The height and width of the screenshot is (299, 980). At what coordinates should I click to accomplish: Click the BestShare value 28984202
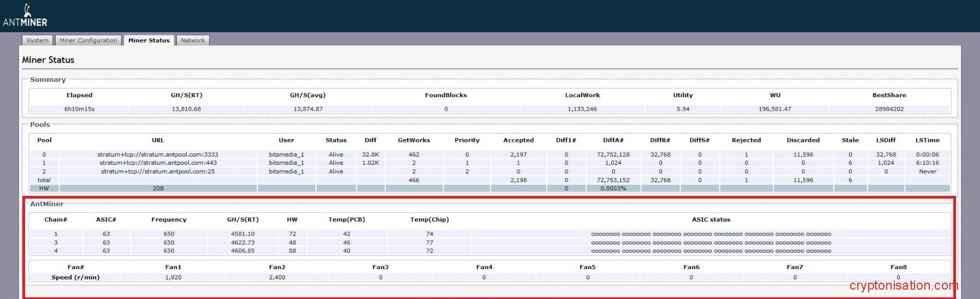pos(889,109)
